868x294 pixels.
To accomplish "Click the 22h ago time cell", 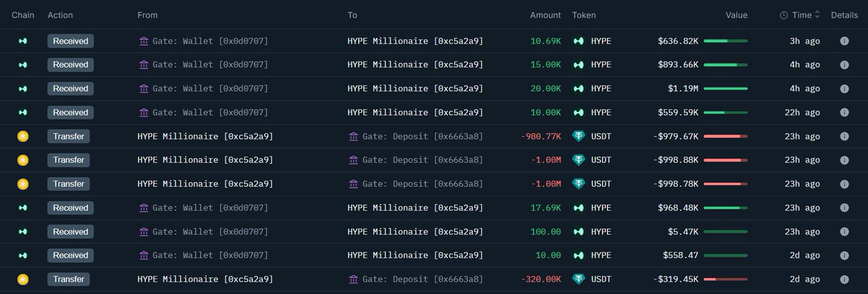I will tap(802, 113).
